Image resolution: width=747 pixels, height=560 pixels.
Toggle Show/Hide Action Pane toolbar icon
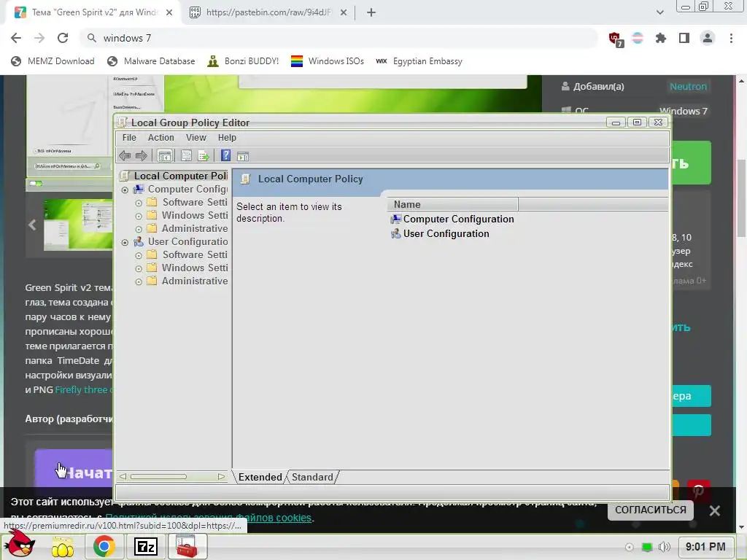[243, 156]
